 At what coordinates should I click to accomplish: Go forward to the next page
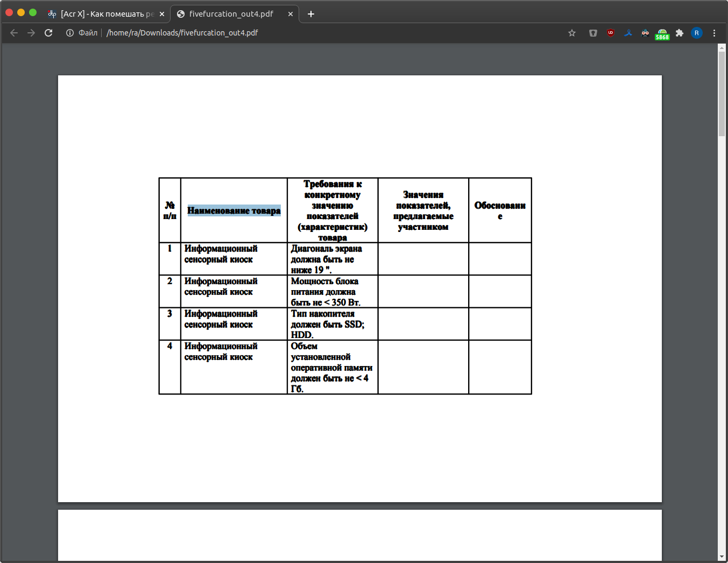click(31, 33)
